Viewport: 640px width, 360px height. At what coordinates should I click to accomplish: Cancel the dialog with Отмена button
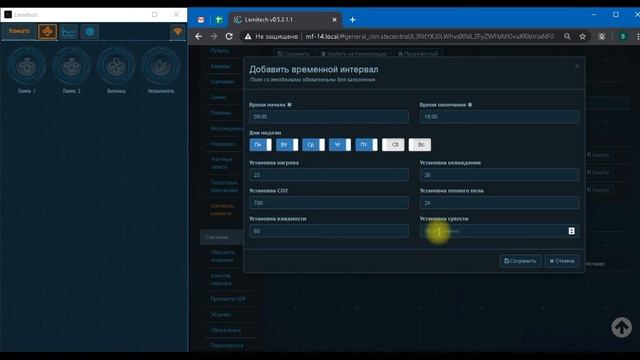click(x=562, y=261)
